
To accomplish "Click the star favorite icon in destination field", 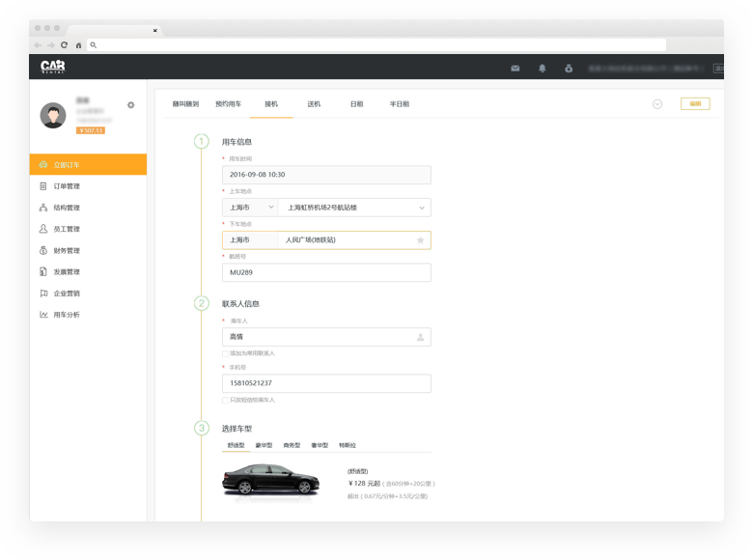I will point(420,240).
